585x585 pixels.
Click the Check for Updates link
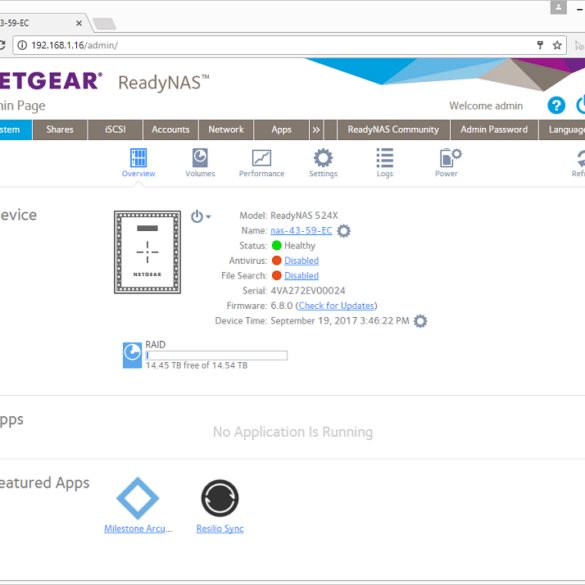tap(336, 306)
